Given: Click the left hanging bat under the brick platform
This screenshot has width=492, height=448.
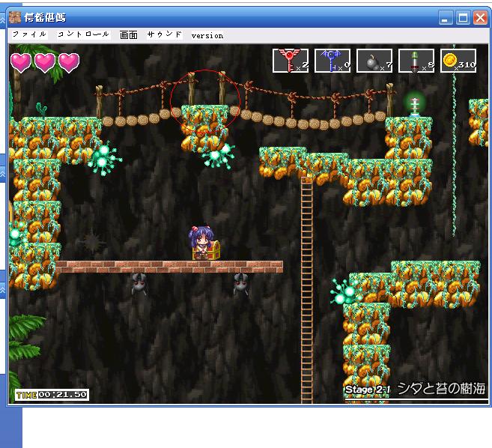Looking at the screenshot, I should point(139,283).
